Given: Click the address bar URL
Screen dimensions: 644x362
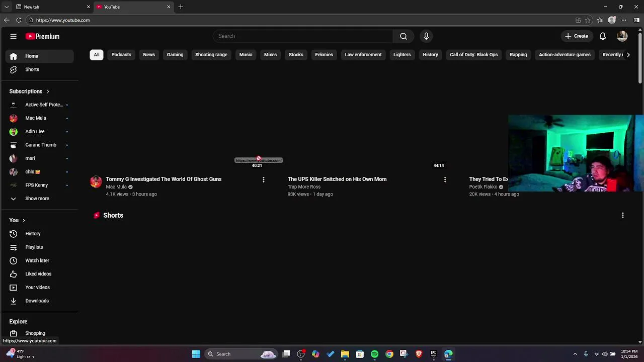Looking at the screenshot, I should 63,20.
